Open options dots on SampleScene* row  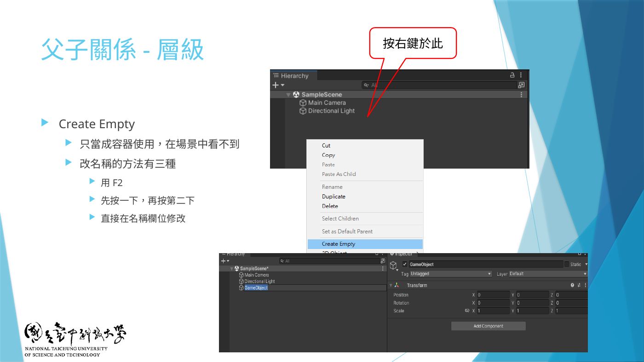point(383,269)
